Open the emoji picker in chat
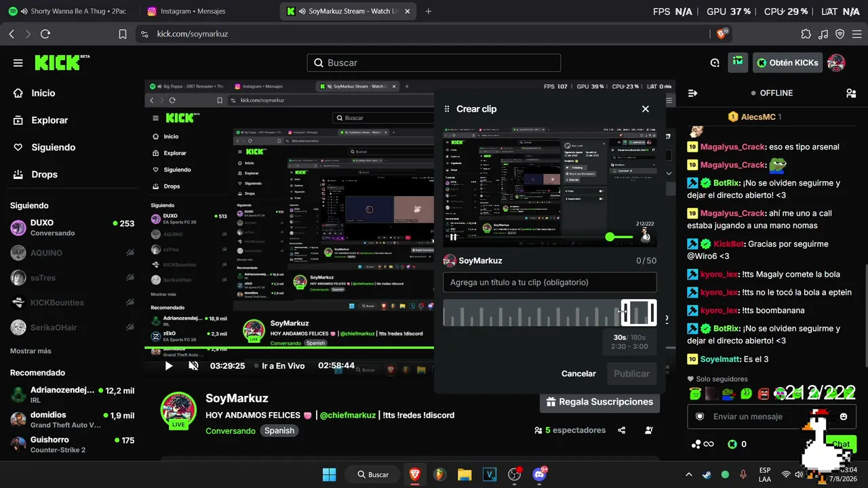 [844, 416]
